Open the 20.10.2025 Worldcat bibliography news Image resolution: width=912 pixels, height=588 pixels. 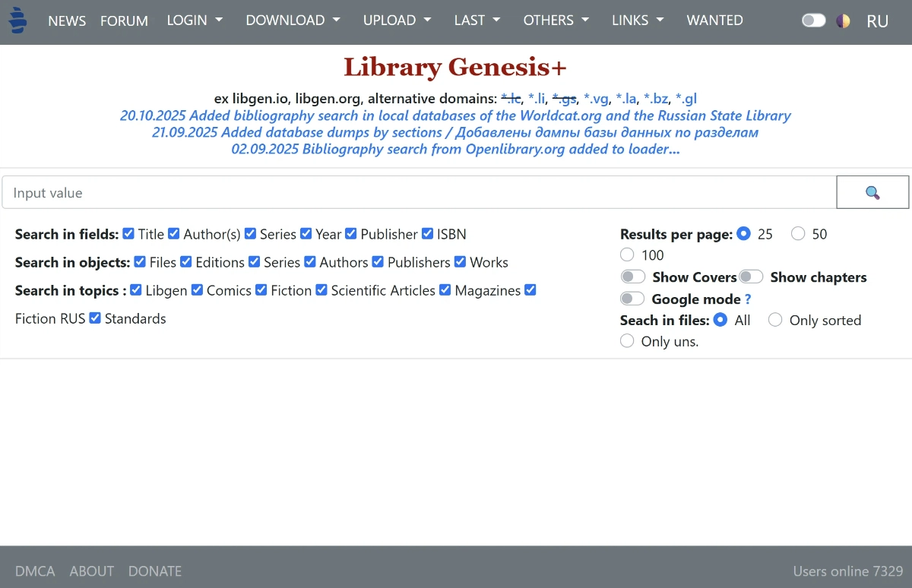click(455, 115)
